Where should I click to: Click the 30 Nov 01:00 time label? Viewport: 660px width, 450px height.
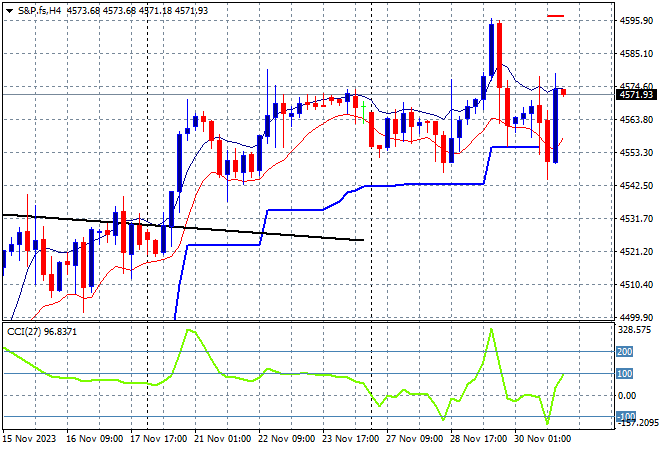(x=543, y=439)
